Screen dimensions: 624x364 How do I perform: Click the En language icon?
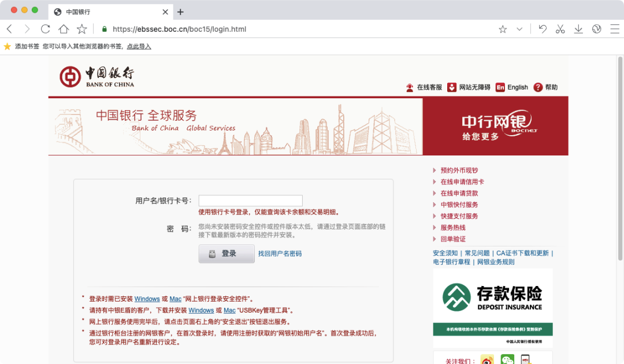coord(500,87)
